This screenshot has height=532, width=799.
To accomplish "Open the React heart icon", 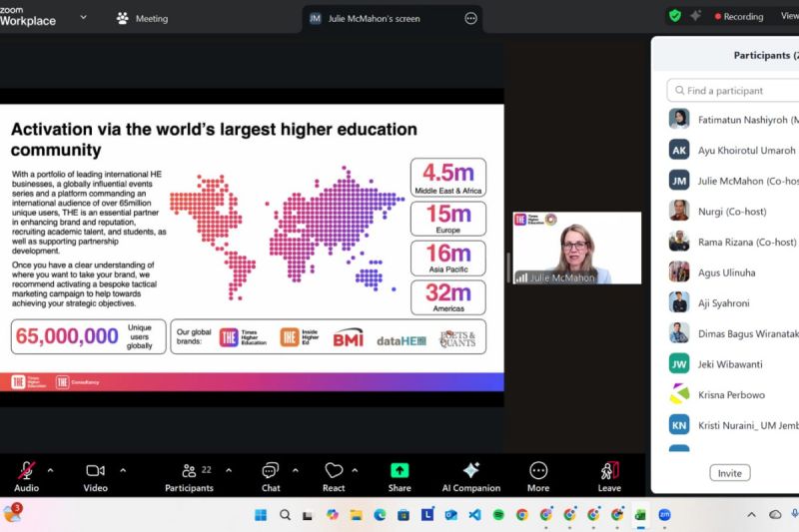I will point(334,470).
